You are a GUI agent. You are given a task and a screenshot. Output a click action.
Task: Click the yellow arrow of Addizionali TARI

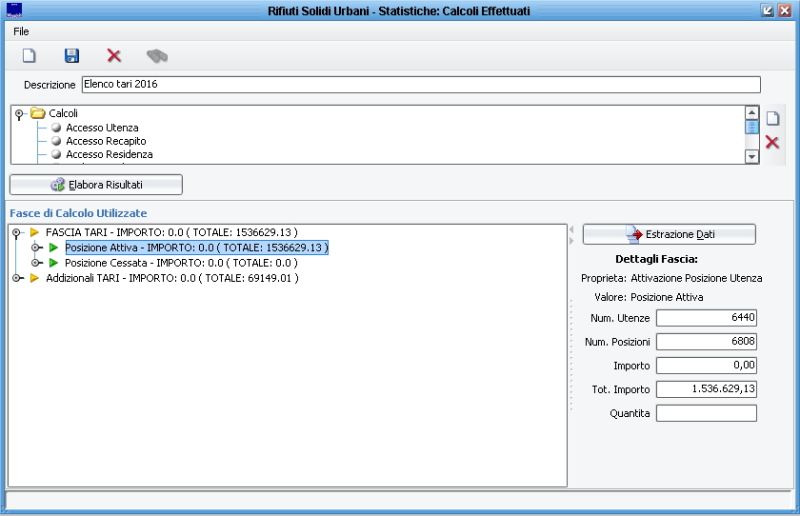pos(34,278)
